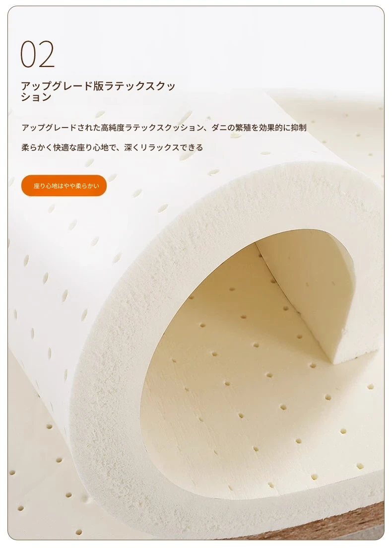Click the ダニの繁殖を効果的に抑制 description line

259,128
